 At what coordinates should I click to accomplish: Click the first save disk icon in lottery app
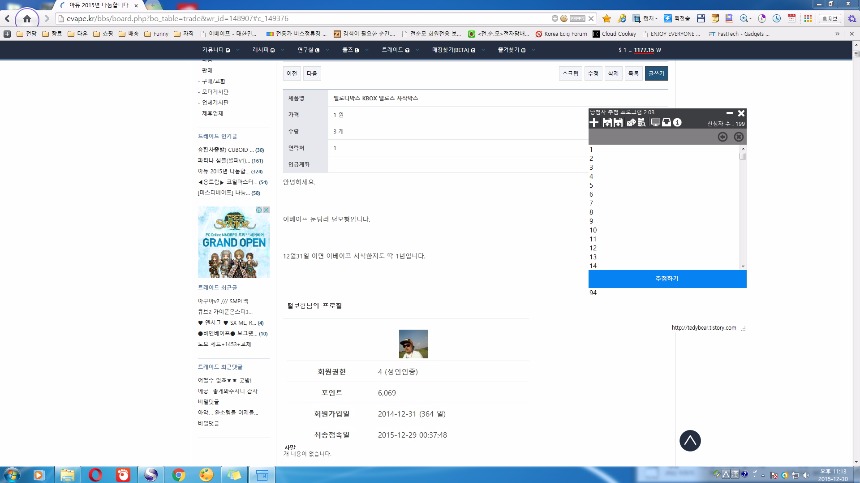click(606, 123)
